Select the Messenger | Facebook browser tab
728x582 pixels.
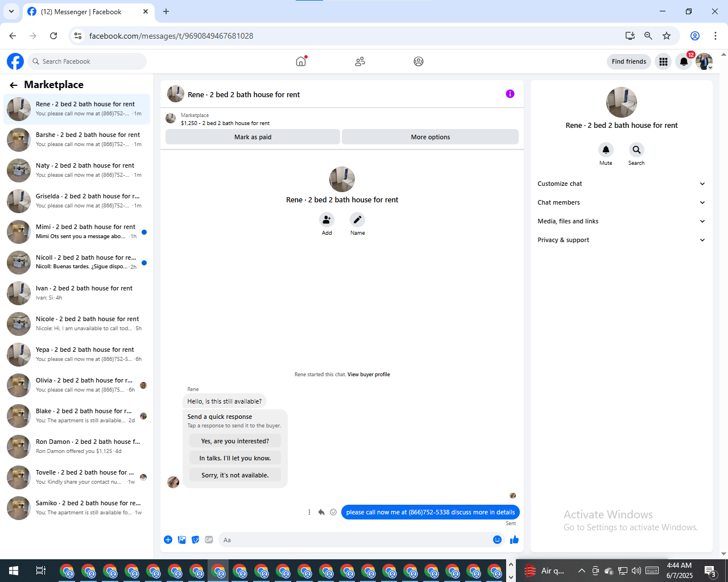click(x=88, y=11)
